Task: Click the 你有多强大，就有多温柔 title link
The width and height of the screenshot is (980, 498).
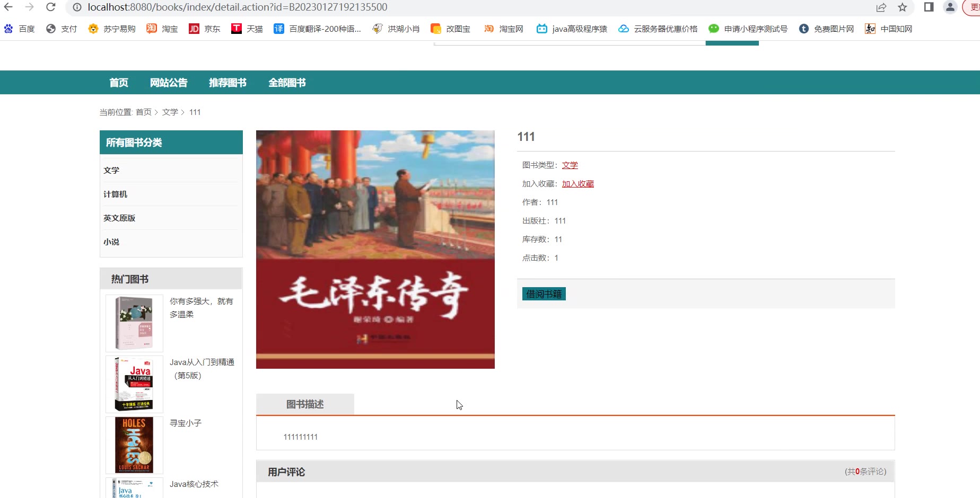Action: pyautogui.click(x=202, y=308)
